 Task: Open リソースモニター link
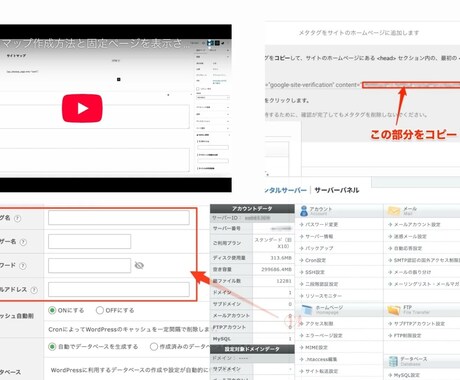(323, 296)
